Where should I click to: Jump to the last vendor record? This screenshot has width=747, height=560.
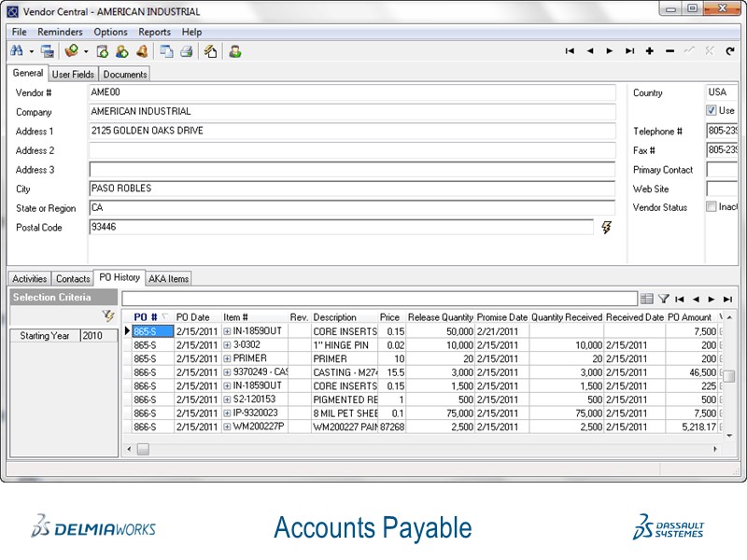(x=629, y=51)
